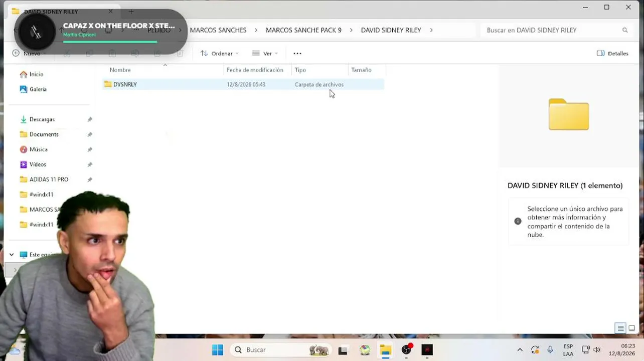
Task: Collapse the Este equipo tree node
Action: pyautogui.click(x=12, y=255)
